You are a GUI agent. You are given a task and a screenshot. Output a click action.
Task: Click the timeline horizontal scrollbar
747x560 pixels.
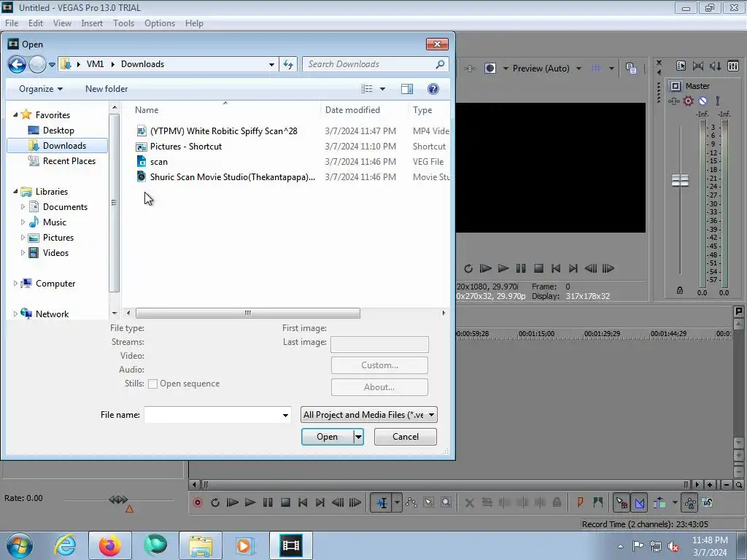[445, 485]
